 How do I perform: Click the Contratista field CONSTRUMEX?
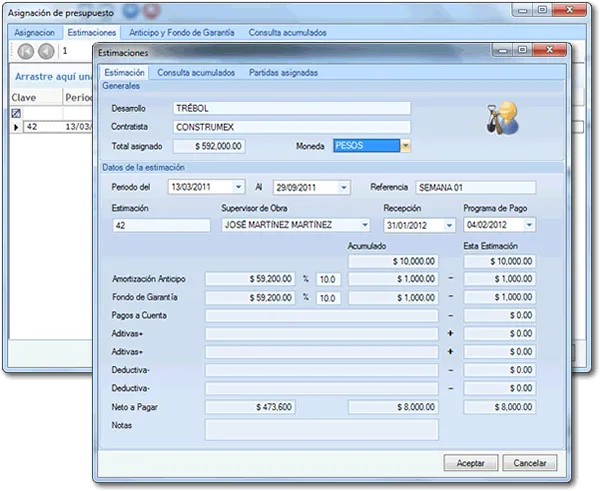(x=292, y=127)
